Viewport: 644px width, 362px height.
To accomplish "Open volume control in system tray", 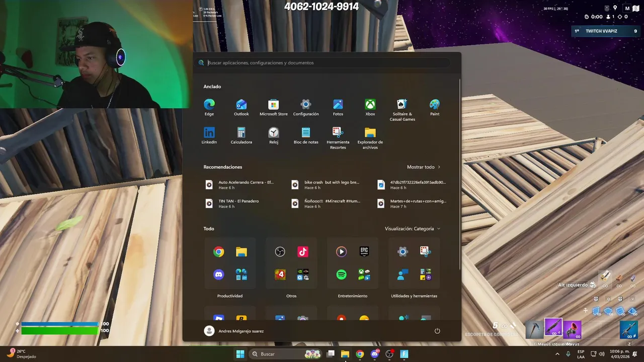I will (x=602, y=354).
